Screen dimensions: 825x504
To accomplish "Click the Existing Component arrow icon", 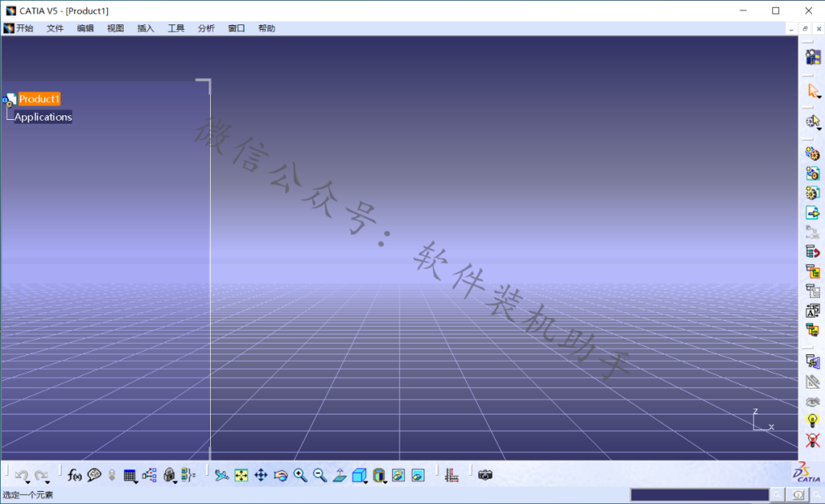I will tap(812, 212).
